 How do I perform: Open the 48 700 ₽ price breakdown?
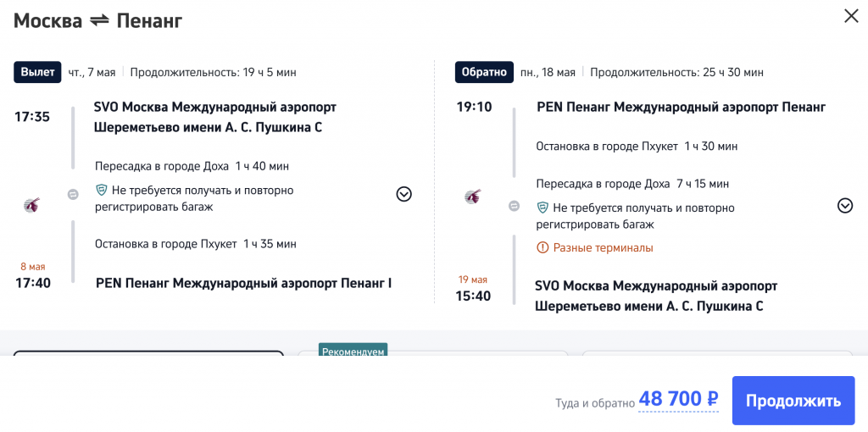tap(678, 400)
